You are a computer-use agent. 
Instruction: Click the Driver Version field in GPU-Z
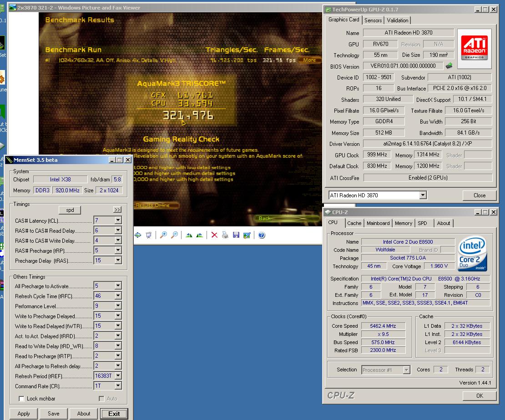(x=427, y=144)
